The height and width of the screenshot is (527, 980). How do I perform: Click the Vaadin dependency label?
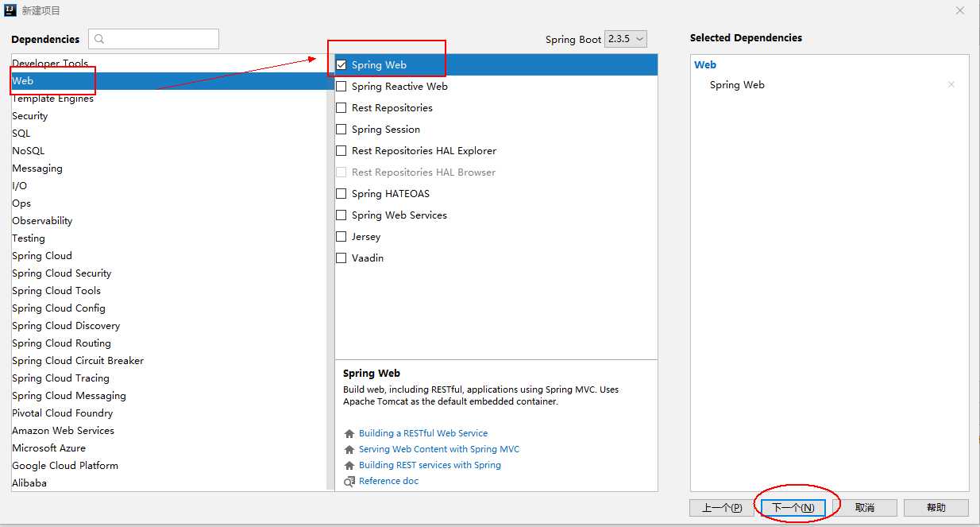pos(368,258)
